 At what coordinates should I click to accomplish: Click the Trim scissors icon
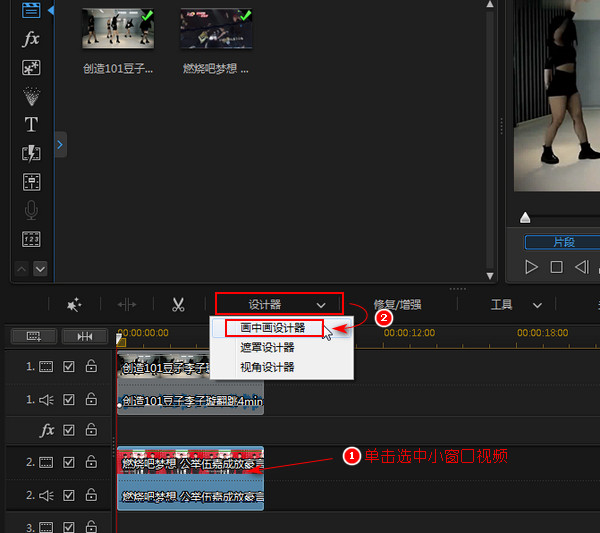coord(178,305)
